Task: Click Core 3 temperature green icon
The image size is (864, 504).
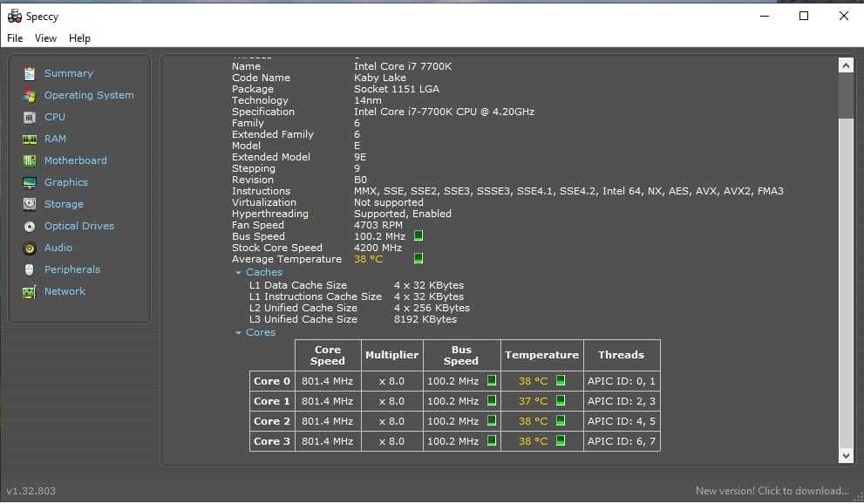Action: coord(561,440)
